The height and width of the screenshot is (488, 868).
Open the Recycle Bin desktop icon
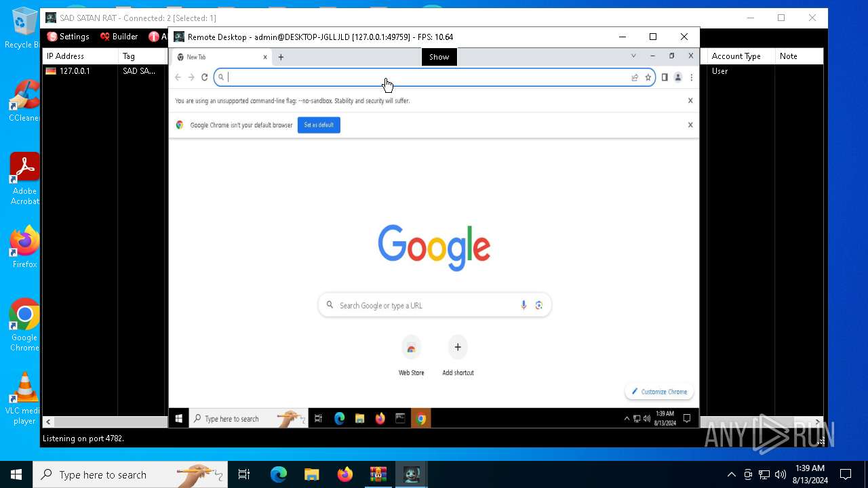24,28
